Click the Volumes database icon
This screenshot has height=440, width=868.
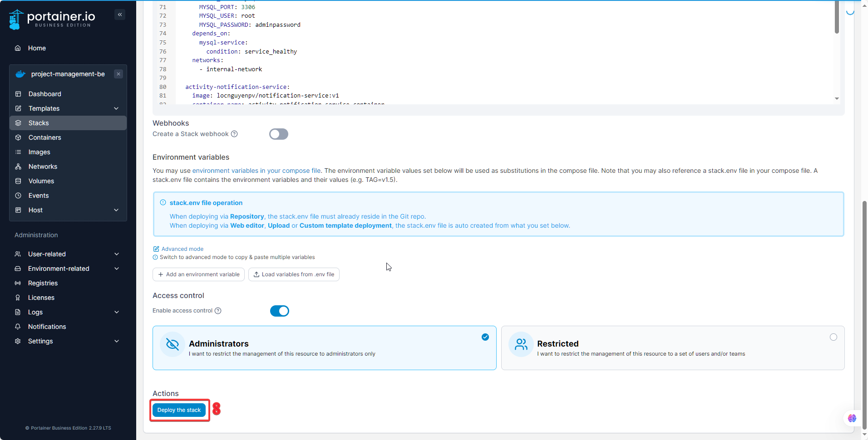[x=18, y=181]
